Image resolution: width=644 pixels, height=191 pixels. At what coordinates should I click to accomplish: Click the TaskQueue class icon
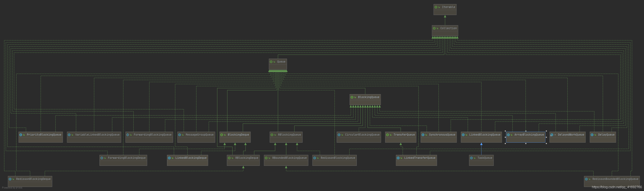click(x=471, y=158)
